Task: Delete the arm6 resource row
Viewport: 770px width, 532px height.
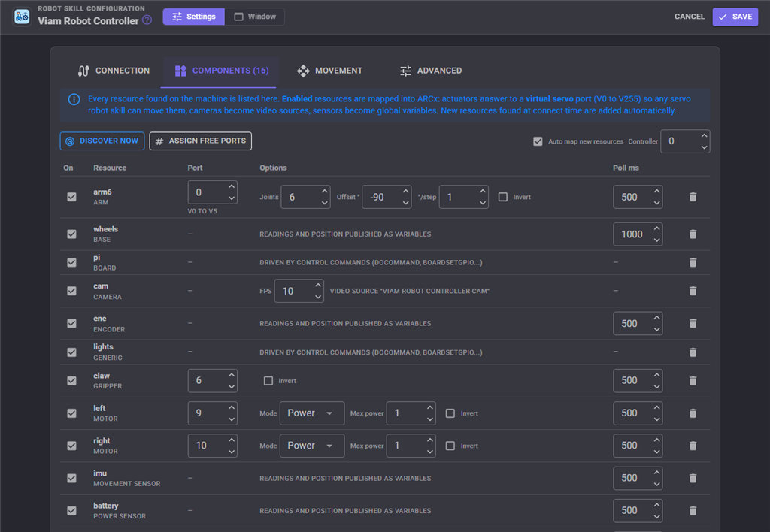Action: tap(693, 197)
